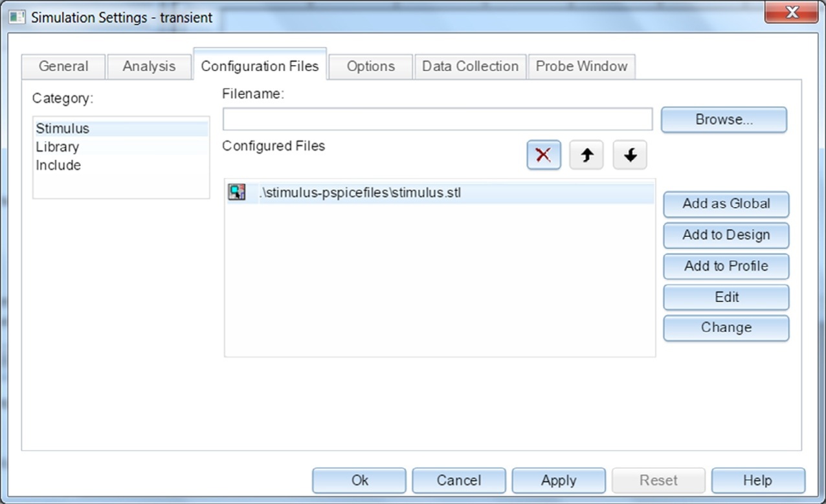Select the Library category
This screenshot has width=826, height=504.
pos(58,147)
